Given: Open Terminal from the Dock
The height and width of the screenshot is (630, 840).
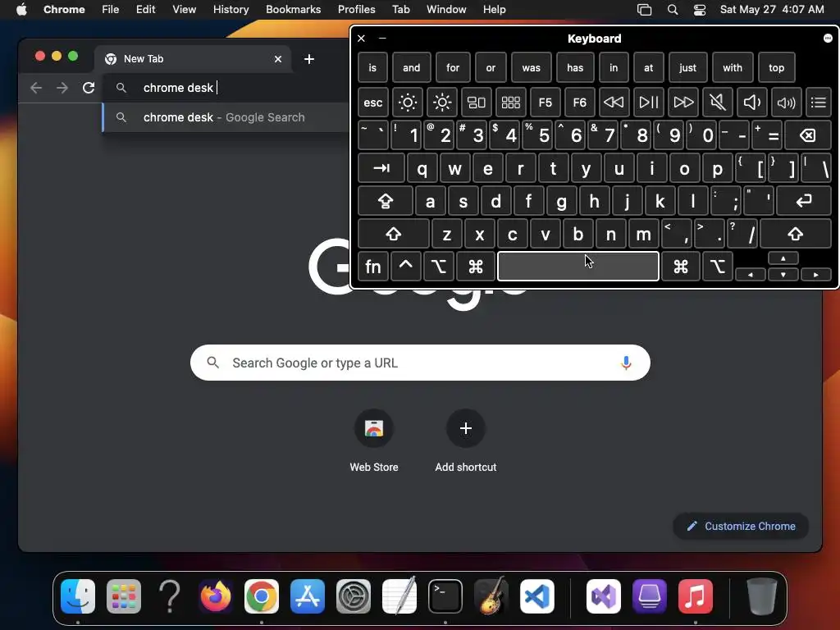Looking at the screenshot, I should 445,596.
